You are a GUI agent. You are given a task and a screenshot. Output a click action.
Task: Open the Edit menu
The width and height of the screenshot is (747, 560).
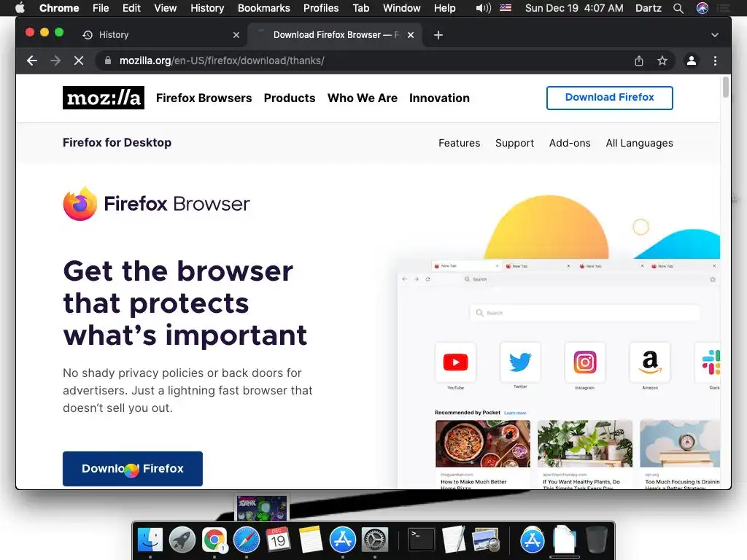131,8
